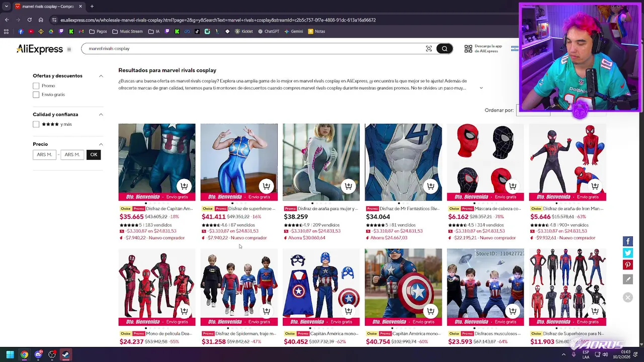
Task: Check the Envío gratis filter checkbox
Action: (36, 95)
